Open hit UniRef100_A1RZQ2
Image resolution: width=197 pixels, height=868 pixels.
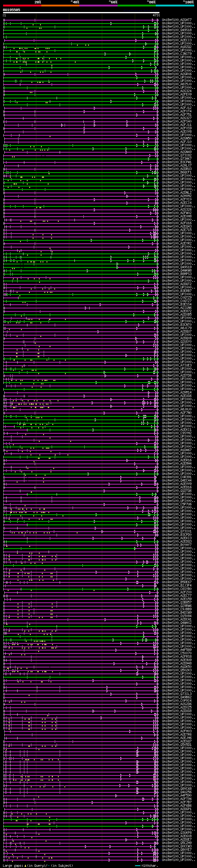tap(177, 47)
